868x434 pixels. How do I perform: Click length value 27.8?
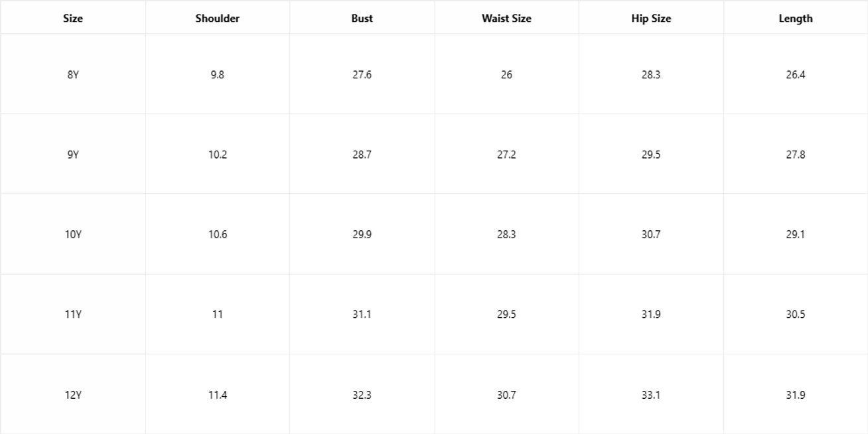point(795,155)
